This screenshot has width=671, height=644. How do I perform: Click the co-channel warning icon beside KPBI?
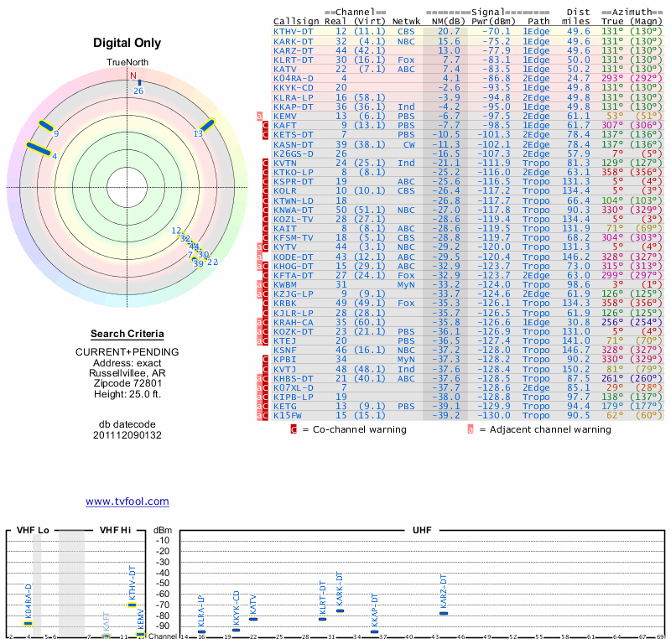[266, 359]
